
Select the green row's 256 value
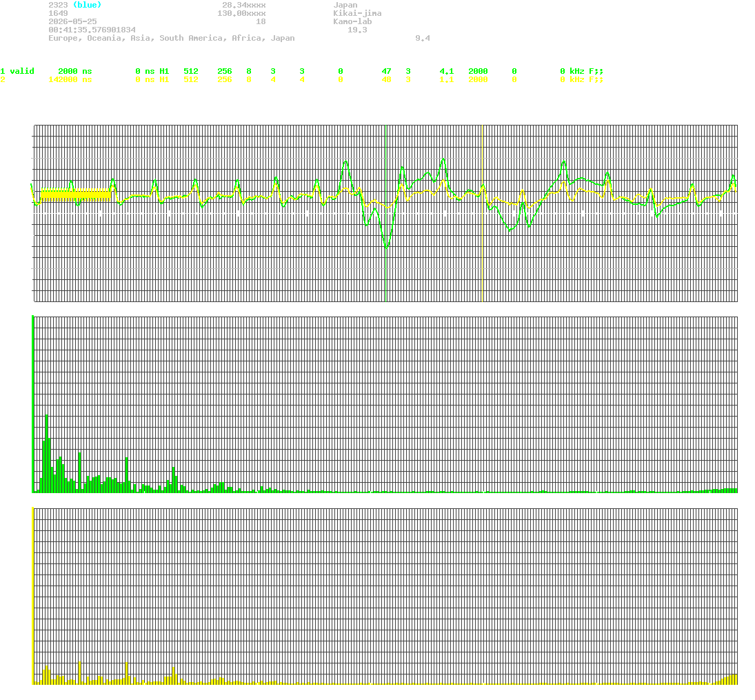224,71
